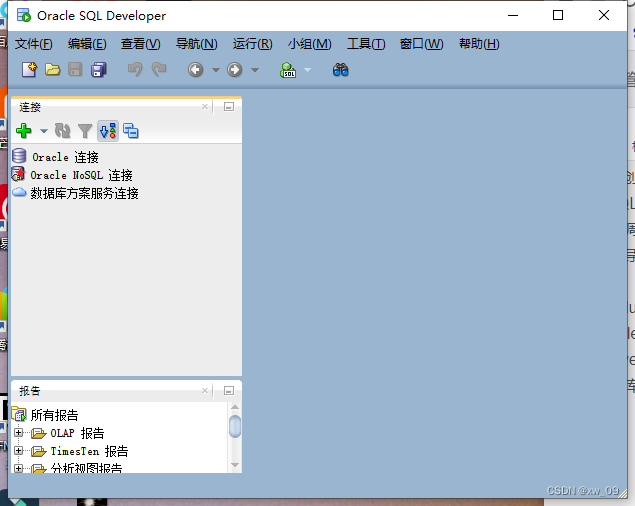Open the New Connection dropdown arrow

pos(44,131)
